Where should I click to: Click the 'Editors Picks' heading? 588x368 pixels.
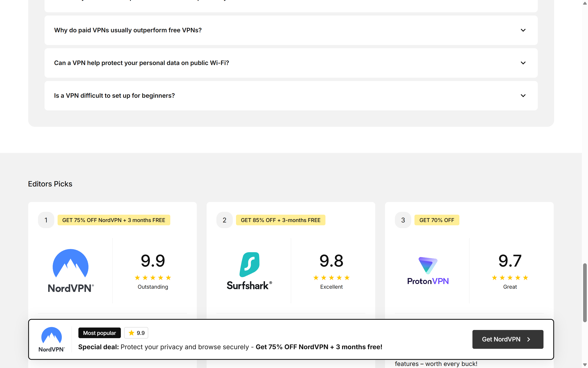50,184
